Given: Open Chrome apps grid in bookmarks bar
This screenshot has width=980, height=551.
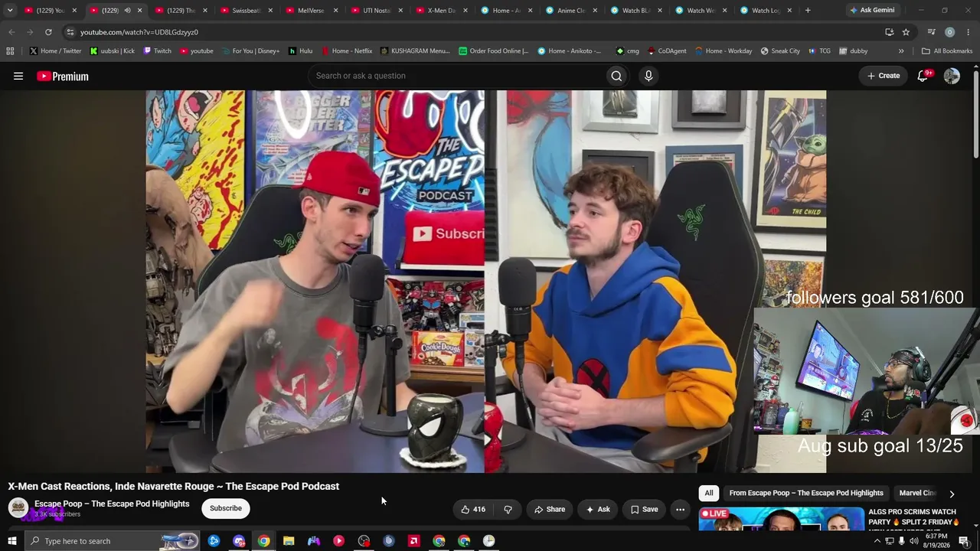Looking at the screenshot, I should tap(10, 51).
